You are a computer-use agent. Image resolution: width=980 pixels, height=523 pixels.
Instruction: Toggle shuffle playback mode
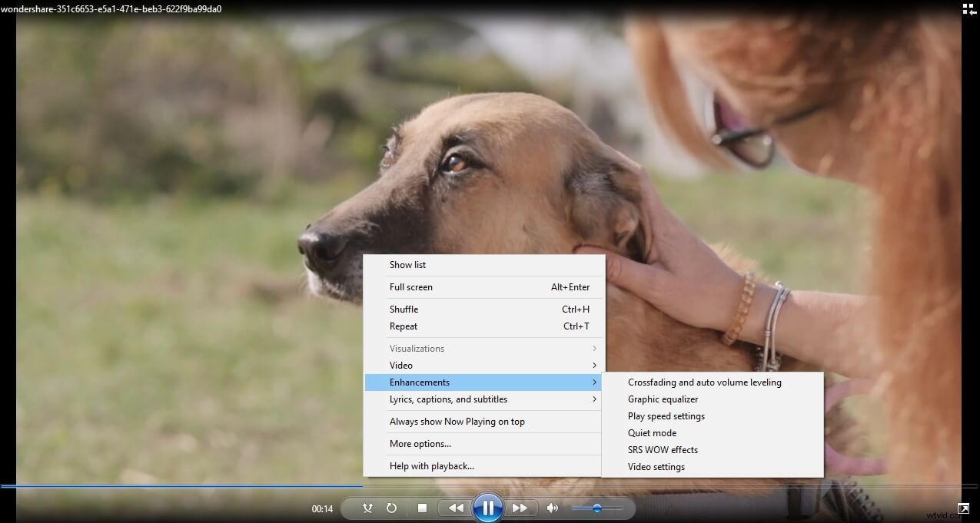367,508
